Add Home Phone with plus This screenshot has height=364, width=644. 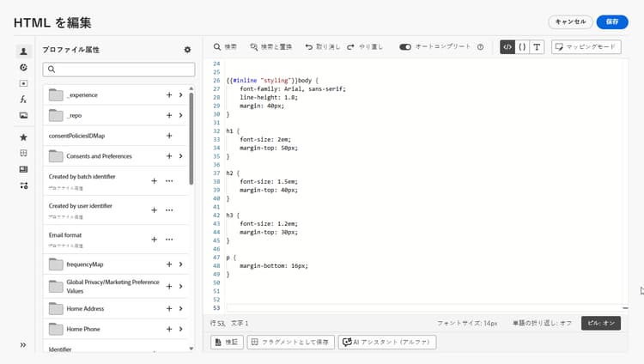pos(169,329)
